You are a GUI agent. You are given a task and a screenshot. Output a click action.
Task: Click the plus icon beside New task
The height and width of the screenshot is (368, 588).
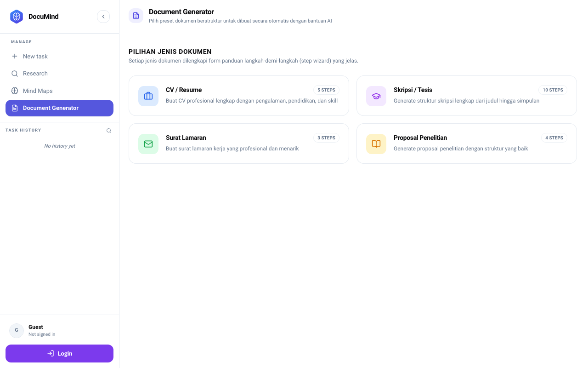[15, 56]
